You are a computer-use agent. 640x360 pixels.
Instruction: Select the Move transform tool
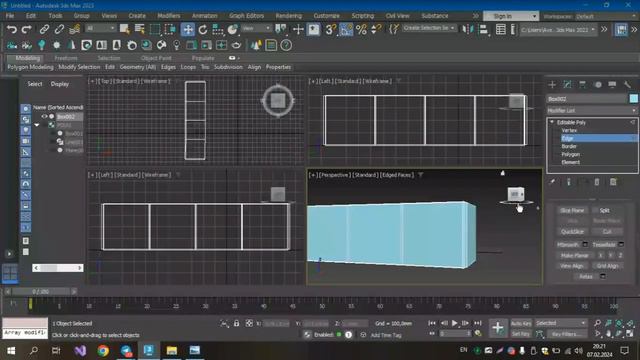click(188, 29)
